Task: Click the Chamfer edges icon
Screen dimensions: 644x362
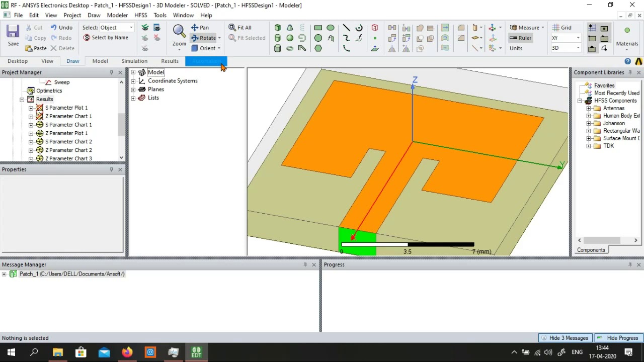Action: pos(461,38)
